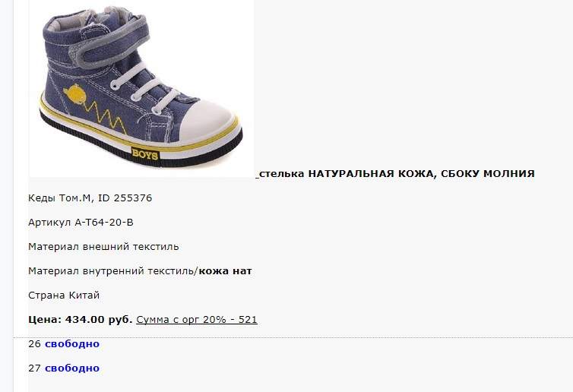Click the yellow BOYS label on sole
This screenshot has width=573, height=392.
145,154
